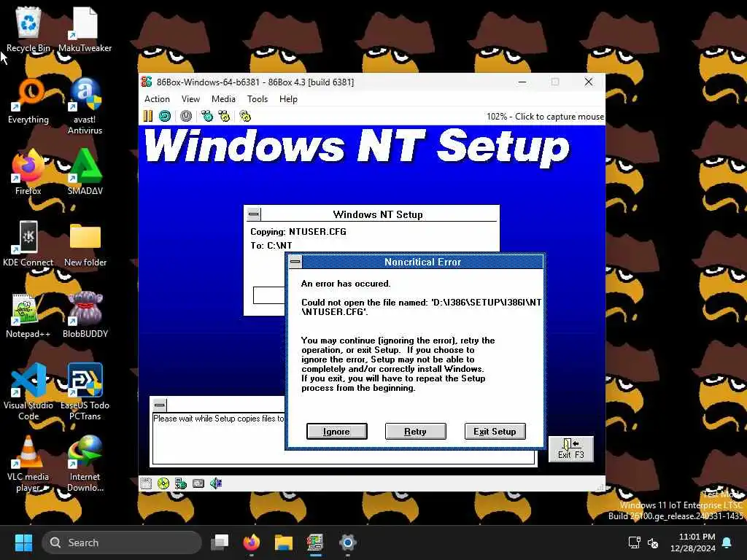Click the grey cartridge status bar icon
The image size is (747, 560).
[198, 484]
